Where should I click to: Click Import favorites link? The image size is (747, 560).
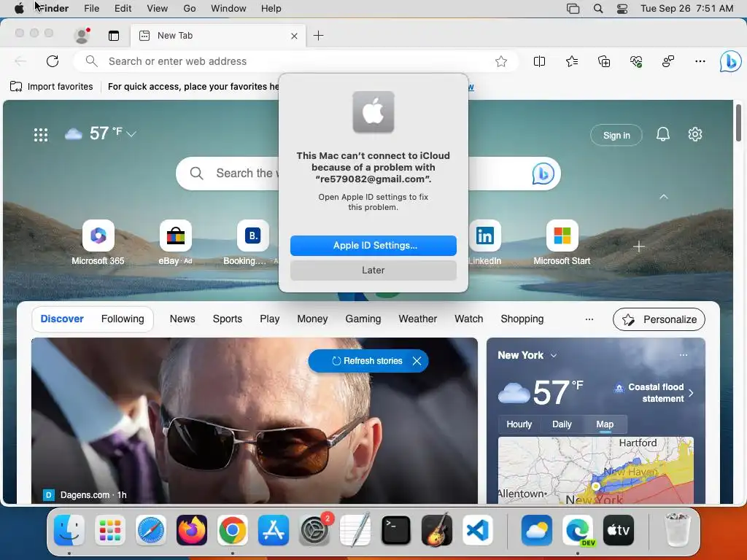(52, 87)
